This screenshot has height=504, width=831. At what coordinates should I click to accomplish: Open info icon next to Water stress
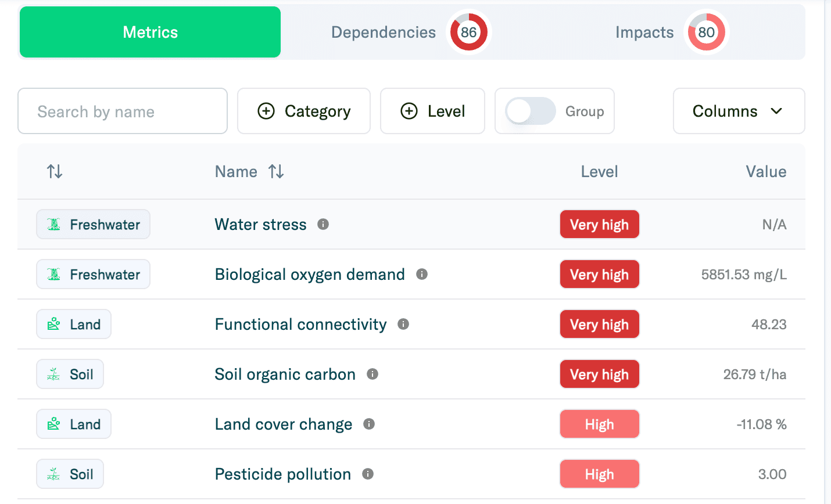pos(323,224)
